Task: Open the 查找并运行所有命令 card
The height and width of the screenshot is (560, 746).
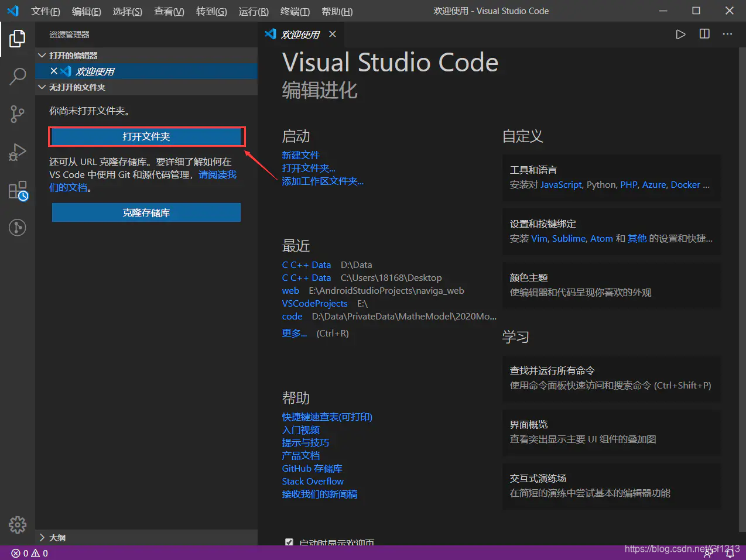Action: click(611, 378)
